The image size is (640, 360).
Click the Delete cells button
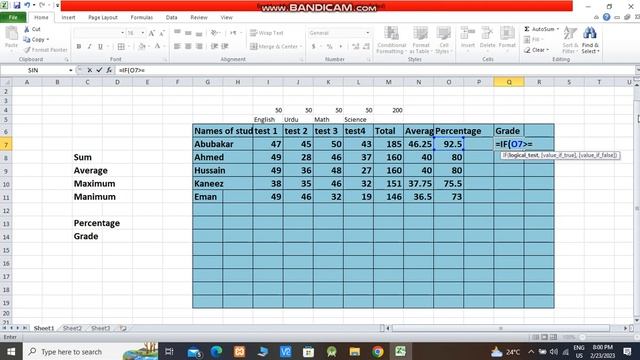tap(487, 38)
